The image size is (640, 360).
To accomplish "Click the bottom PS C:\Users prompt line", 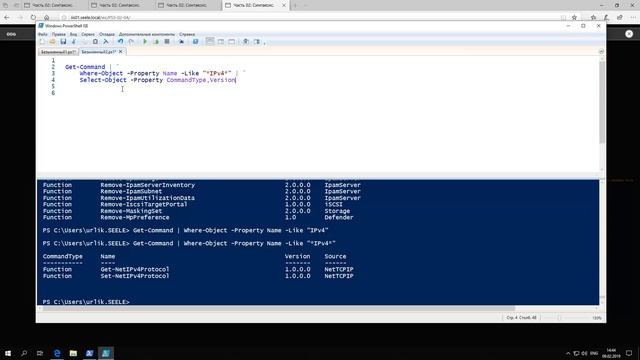I will (86, 302).
